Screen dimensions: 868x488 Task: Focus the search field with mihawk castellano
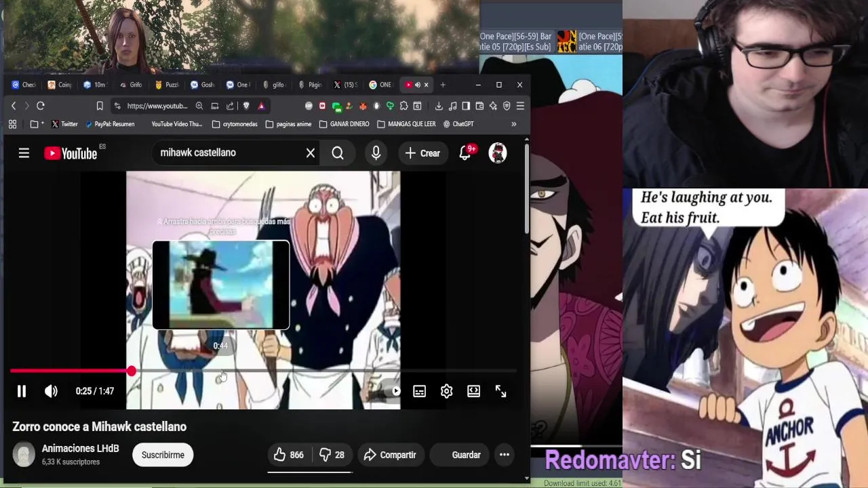227,153
